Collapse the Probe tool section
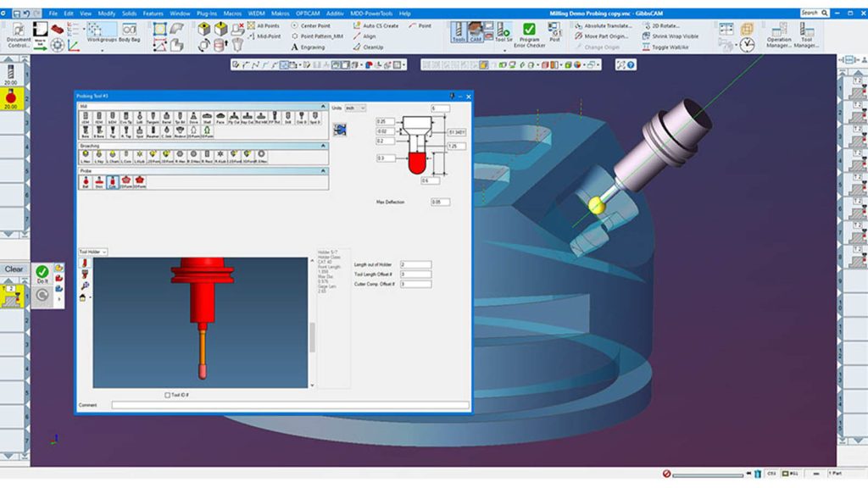Image resolution: width=868 pixels, height=488 pixels. click(323, 171)
